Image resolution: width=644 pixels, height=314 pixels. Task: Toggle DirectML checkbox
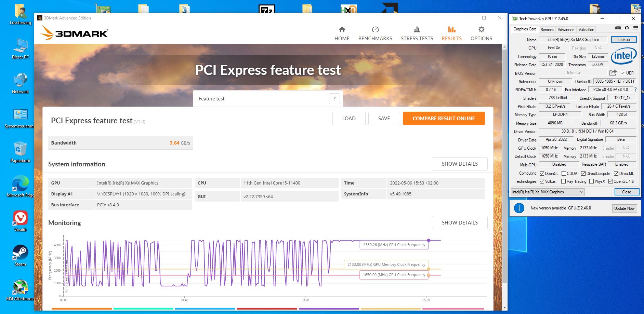[616, 174]
